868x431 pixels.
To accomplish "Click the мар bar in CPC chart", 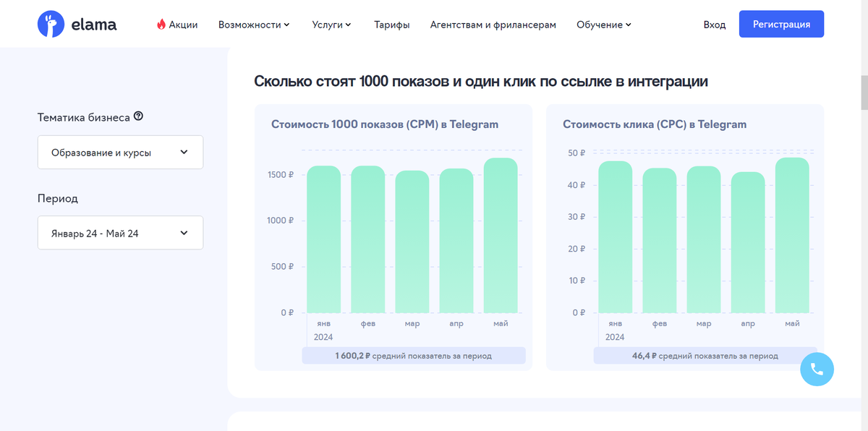I will 704,240.
